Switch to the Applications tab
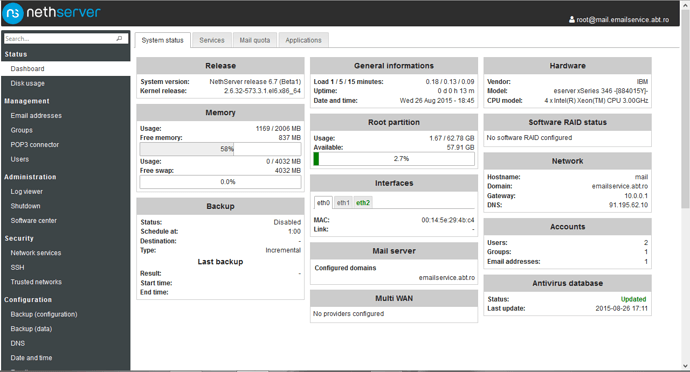690x372 pixels. point(303,40)
